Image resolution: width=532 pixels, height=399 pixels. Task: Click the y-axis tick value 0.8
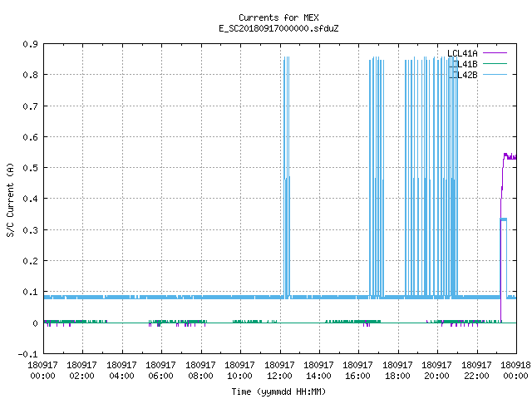(30, 75)
